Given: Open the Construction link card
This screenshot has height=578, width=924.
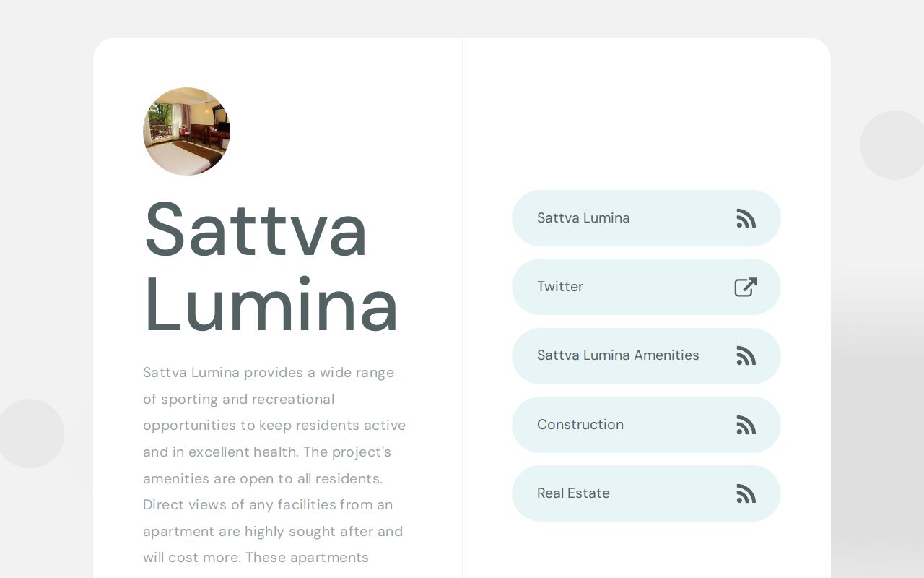Looking at the screenshot, I should click(x=646, y=425).
